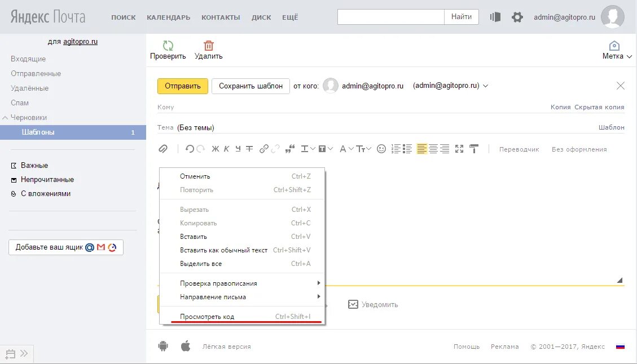Insert a hyperlink with chain icon
Screen dimensions: 637x364
click(x=263, y=149)
